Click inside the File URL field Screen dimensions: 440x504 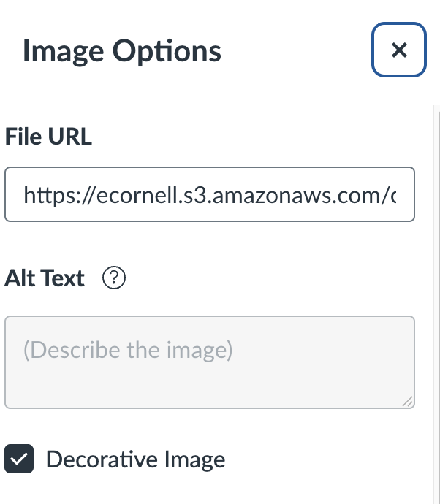pos(209,194)
